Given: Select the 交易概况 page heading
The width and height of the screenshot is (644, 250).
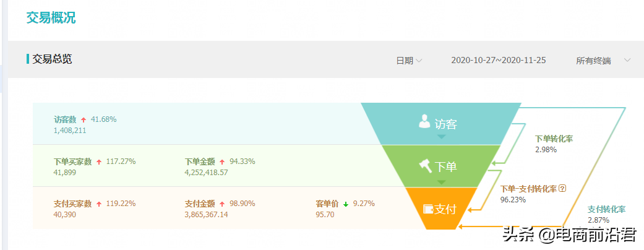Looking at the screenshot, I should (x=51, y=17).
